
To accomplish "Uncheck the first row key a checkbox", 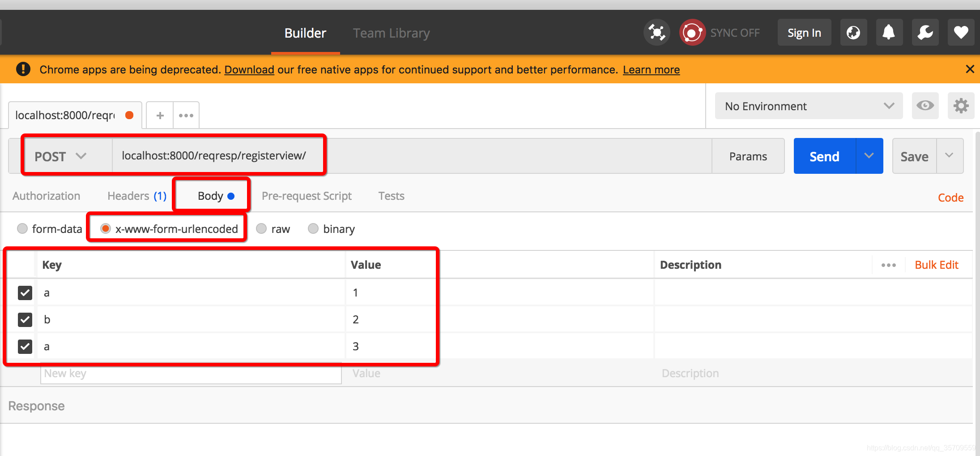I will click(x=25, y=293).
